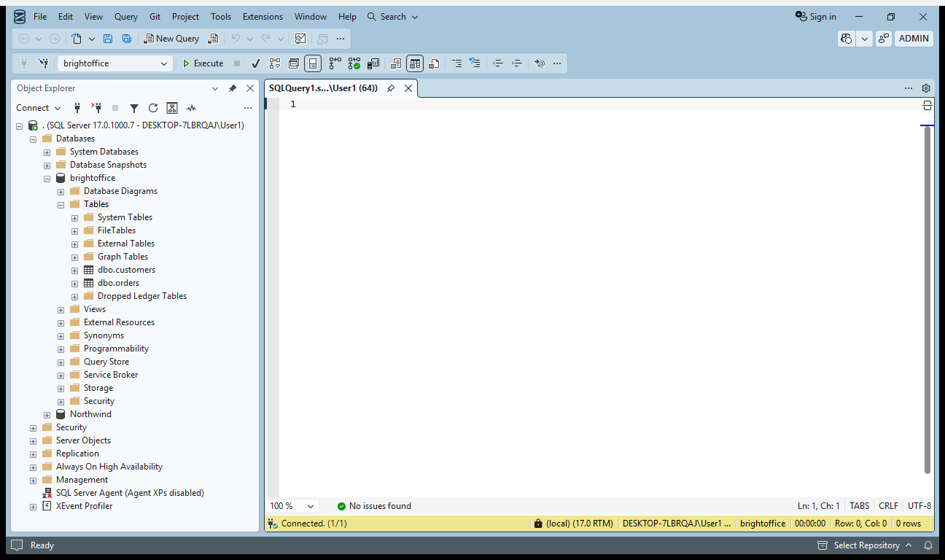Select Results to Text output mode
Viewport: 945px width, 560px height.
click(396, 63)
